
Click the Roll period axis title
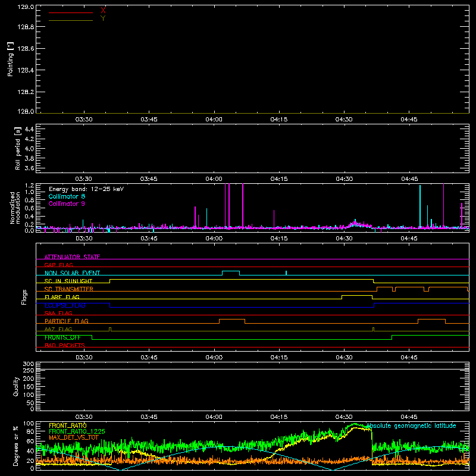(x=18, y=148)
